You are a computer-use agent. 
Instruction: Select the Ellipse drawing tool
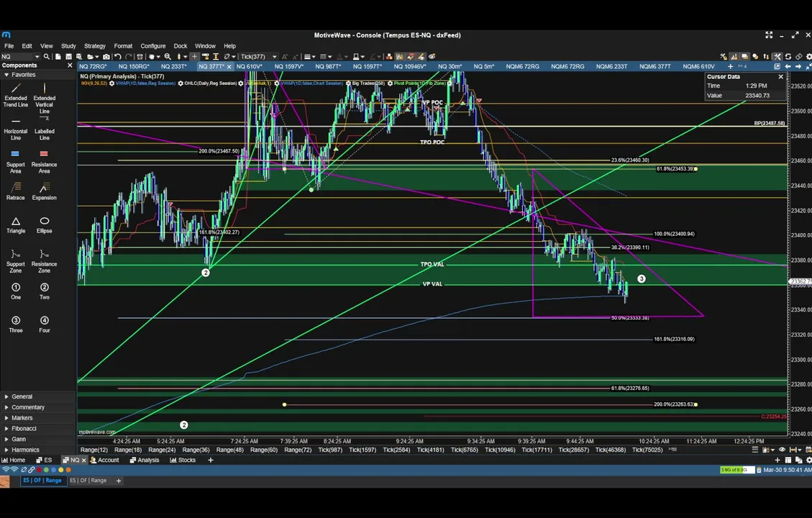[x=45, y=224]
